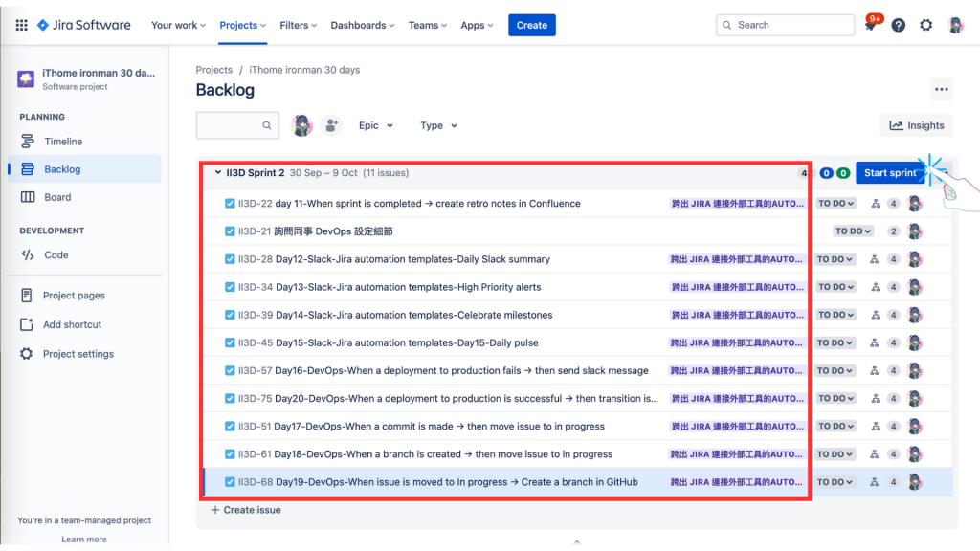Toggle the checkbox icon of II3D-39
This screenshot has height=551, width=980.
230,315
